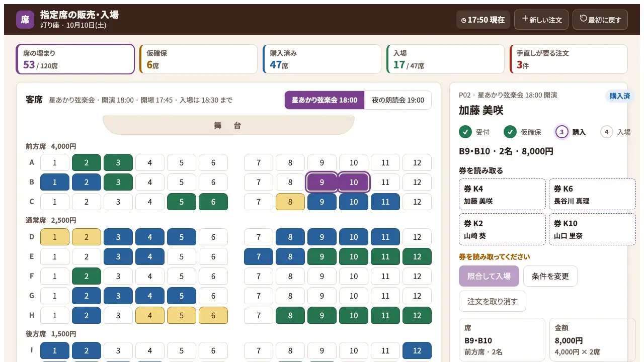Open the 席の埋まり summary card
The image size is (644, 362).
(x=75, y=59)
